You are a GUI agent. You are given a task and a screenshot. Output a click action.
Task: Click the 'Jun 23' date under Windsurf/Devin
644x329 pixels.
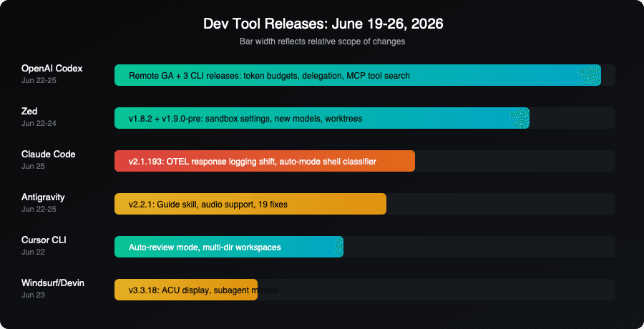[33, 295]
